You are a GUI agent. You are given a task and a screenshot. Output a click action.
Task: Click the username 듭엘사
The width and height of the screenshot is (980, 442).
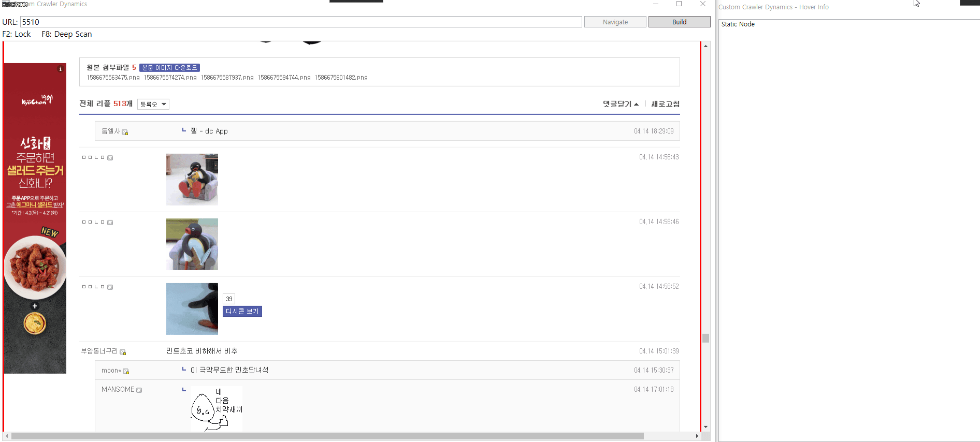pyautogui.click(x=111, y=131)
